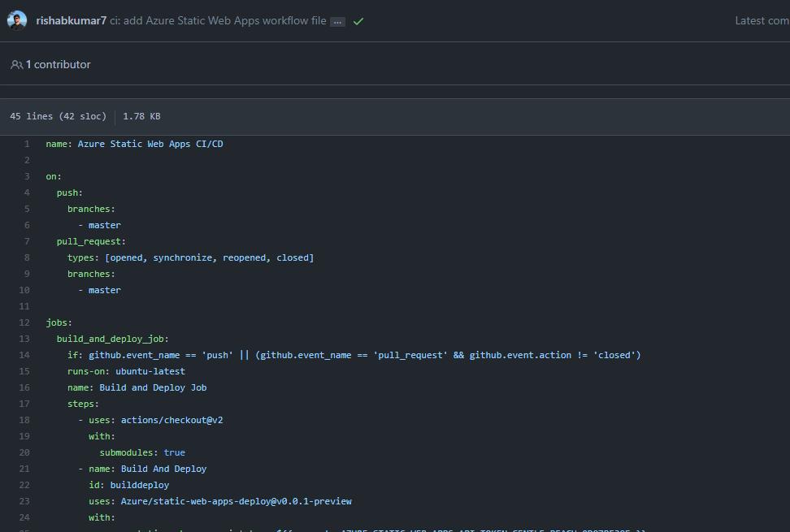Click 'Azure/static-web-apps-deploy@v0.0.1-preview' text
790x532 pixels.
pyautogui.click(x=237, y=501)
